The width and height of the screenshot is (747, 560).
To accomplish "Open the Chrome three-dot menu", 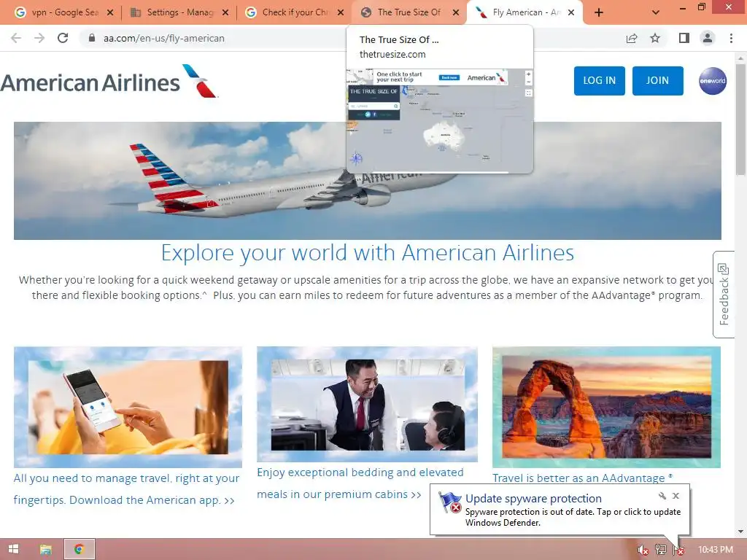I will [731, 38].
